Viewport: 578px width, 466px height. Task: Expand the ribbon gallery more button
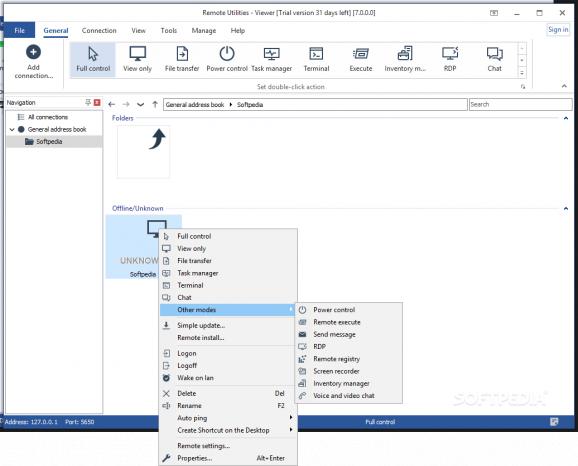click(522, 73)
